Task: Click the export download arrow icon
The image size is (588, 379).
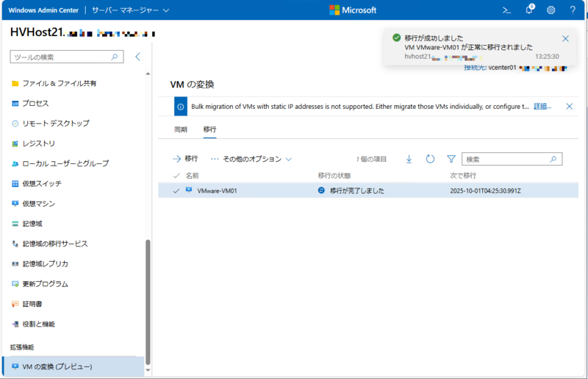Action: (409, 159)
